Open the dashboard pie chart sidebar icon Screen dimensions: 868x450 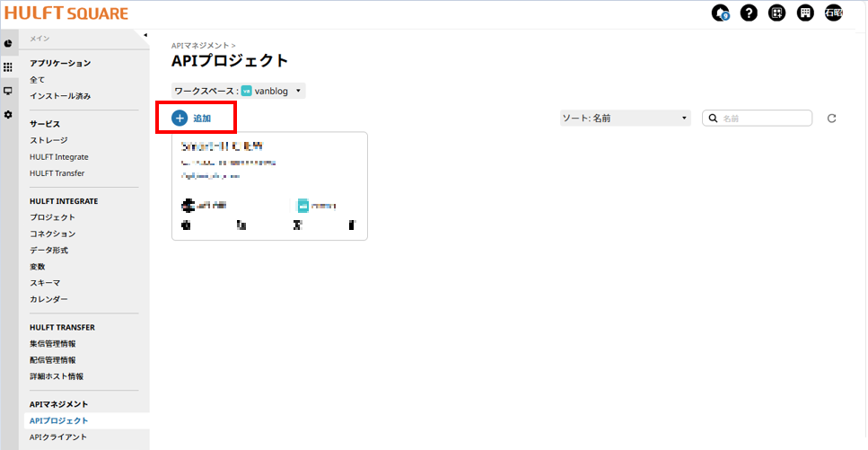[8, 44]
